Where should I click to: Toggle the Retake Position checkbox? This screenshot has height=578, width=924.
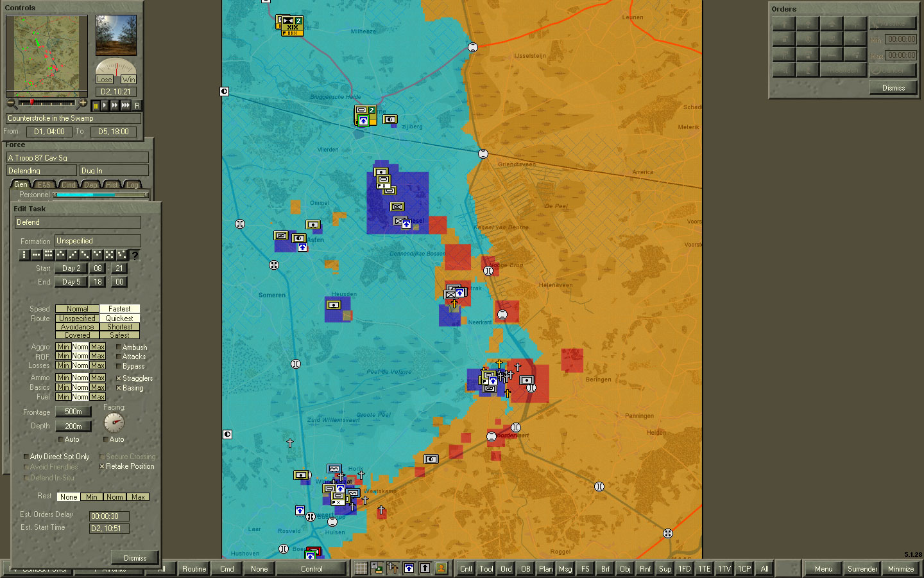tap(101, 466)
